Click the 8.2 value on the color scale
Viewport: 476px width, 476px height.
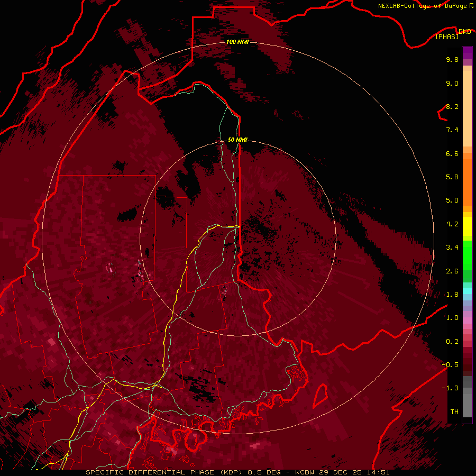point(452,106)
